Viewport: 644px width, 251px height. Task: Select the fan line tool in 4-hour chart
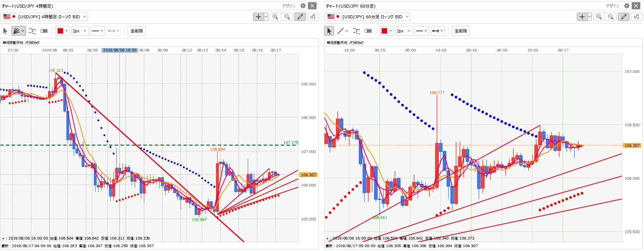[16, 31]
